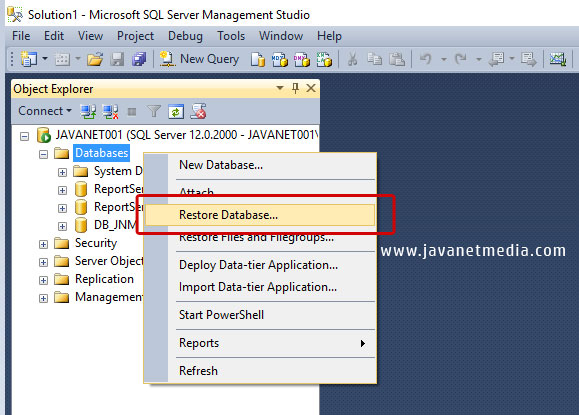The width and height of the screenshot is (579, 415).
Task: Click the Paste toolbar icon
Action: click(397, 59)
